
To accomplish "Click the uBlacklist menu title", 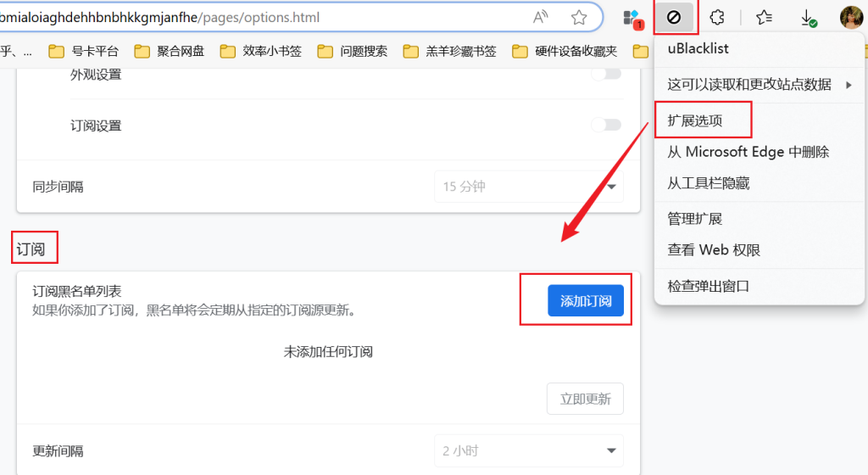I will click(x=698, y=48).
